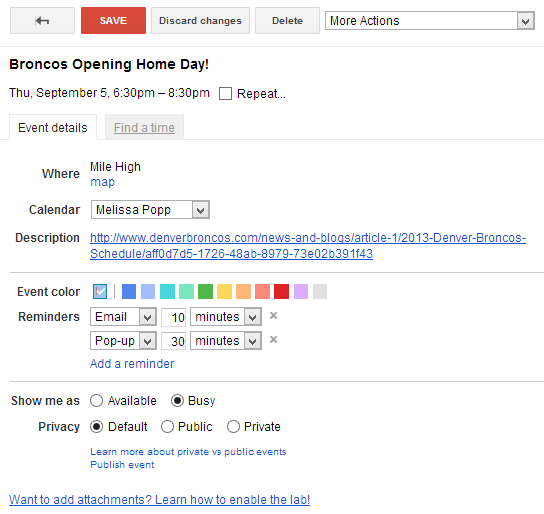
Task: Switch to Event details tab
Action: pyautogui.click(x=53, y=128)
